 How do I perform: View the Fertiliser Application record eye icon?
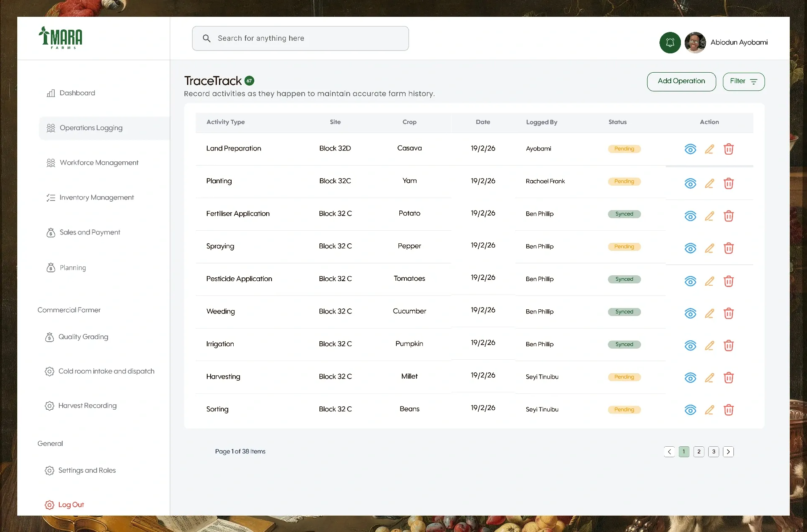click(690, 216)
